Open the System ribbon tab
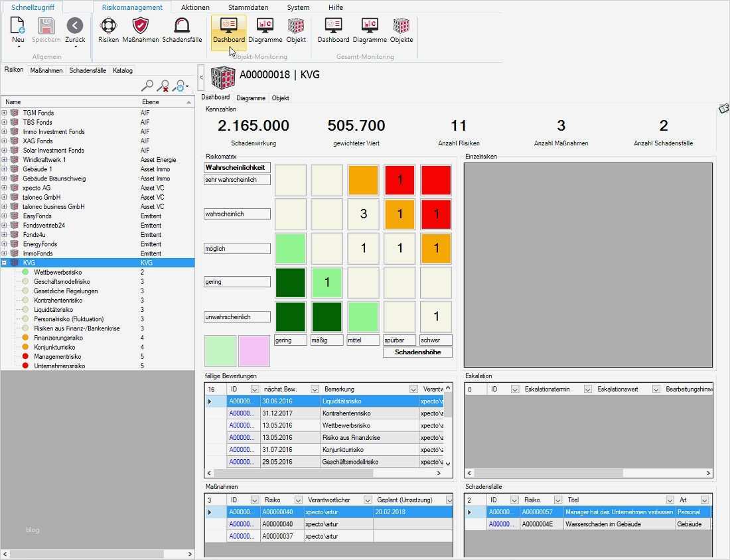Screen dimensions: 730x560 coord(298,7)
